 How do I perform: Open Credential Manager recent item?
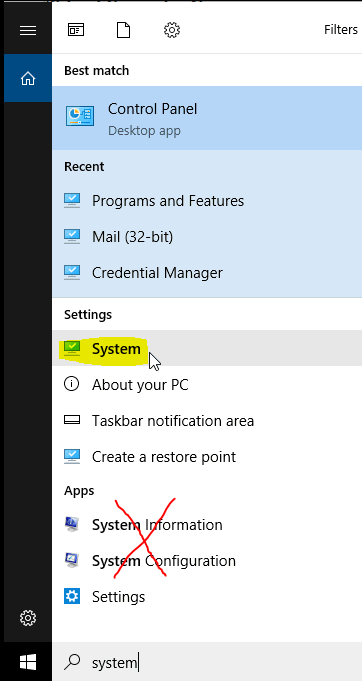click(x=207, y=273)
